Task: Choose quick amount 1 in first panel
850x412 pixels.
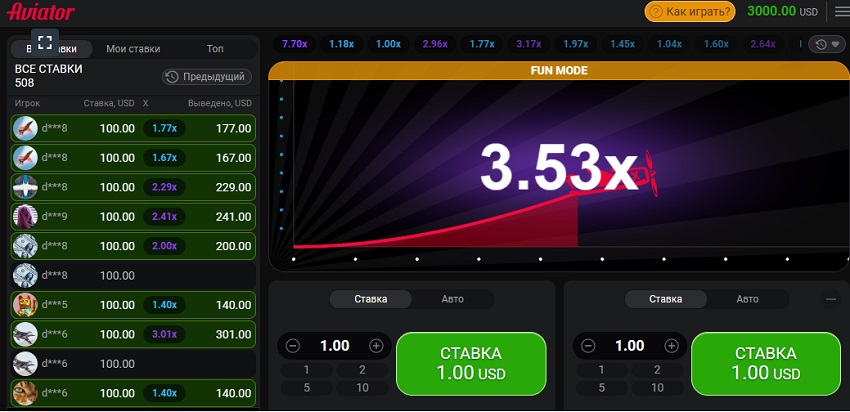Action: 306,370
